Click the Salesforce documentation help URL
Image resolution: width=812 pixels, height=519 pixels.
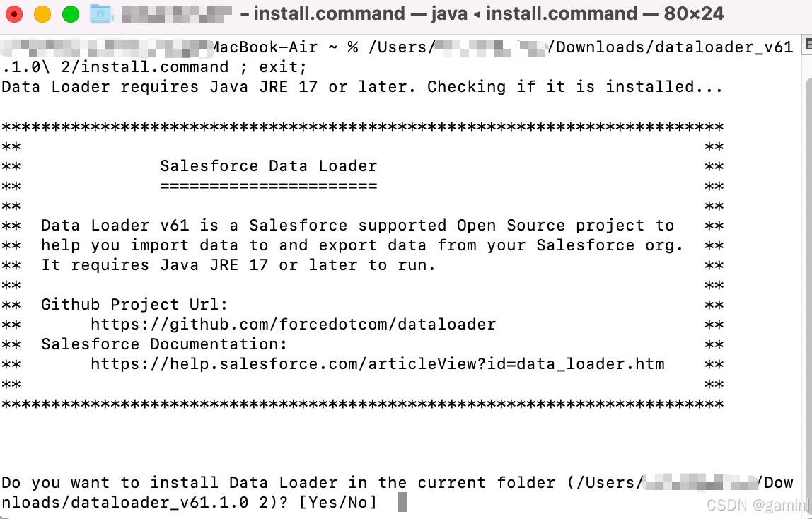[x=377, y=363]
